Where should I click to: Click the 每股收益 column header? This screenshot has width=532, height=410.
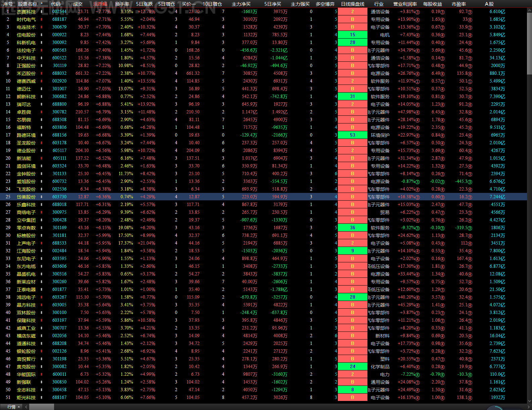(433, 4)
